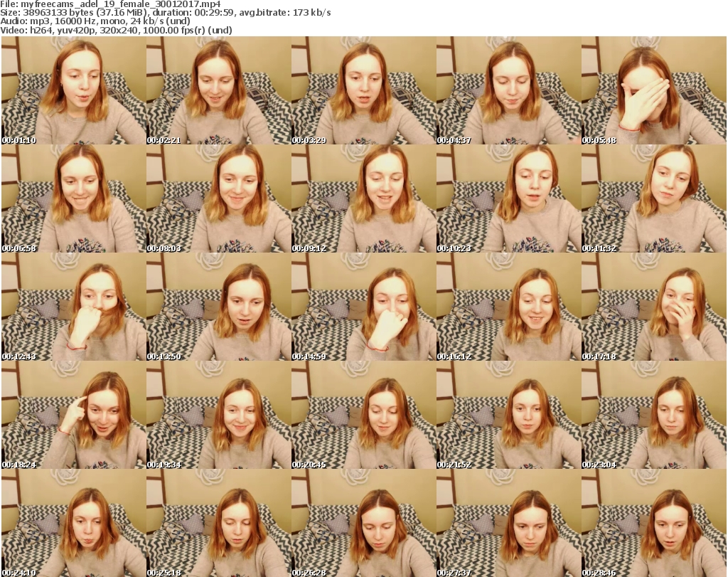Click the 00:26:28 frame

pyautogui.click(x=363, y=523)
